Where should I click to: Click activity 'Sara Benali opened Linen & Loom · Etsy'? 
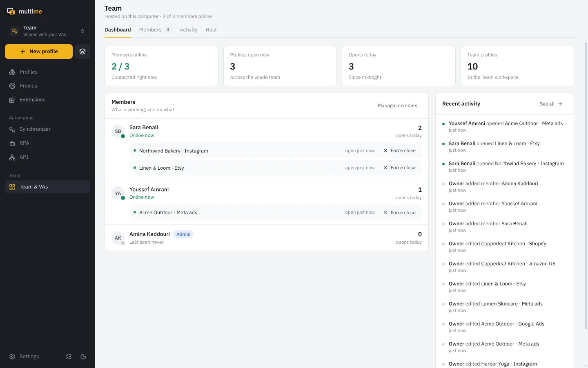[x=505, y=147]
